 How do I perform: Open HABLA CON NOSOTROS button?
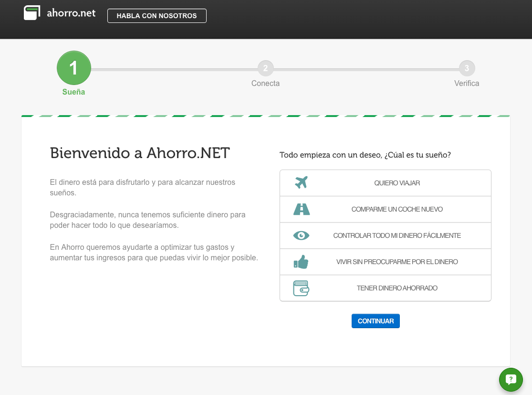coord(157,16)
